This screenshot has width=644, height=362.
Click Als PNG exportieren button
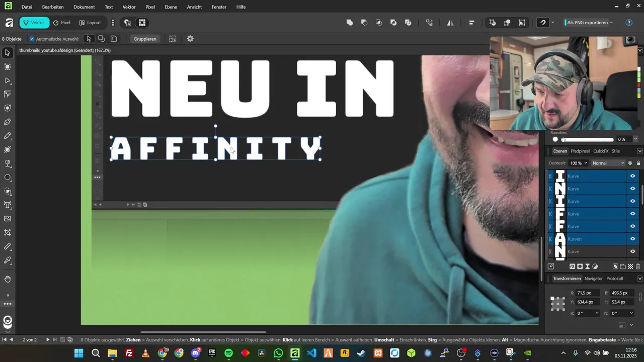[x=587, y=23]
